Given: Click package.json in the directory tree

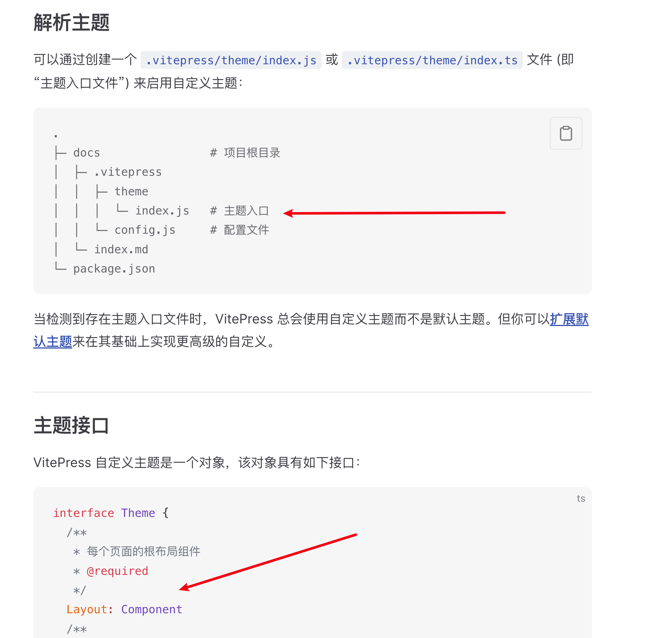Looking at the screenshot, I should (114, 269).
